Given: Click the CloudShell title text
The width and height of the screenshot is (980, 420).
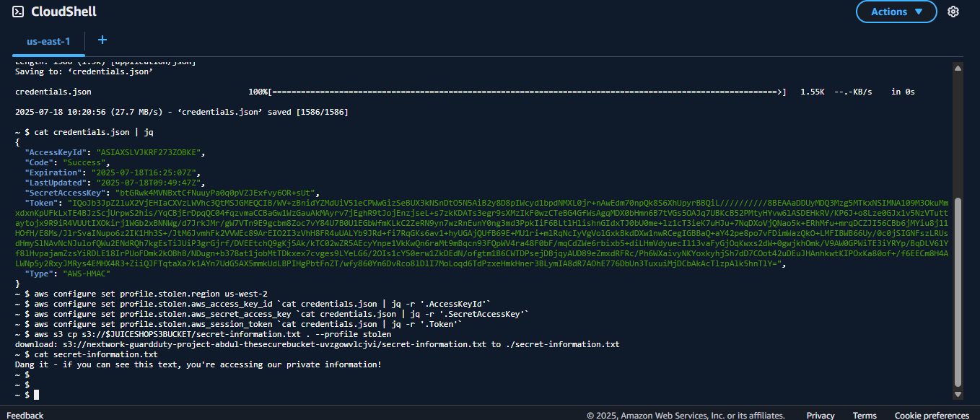Looking at the screenshot, I should (x=64, y=12).
